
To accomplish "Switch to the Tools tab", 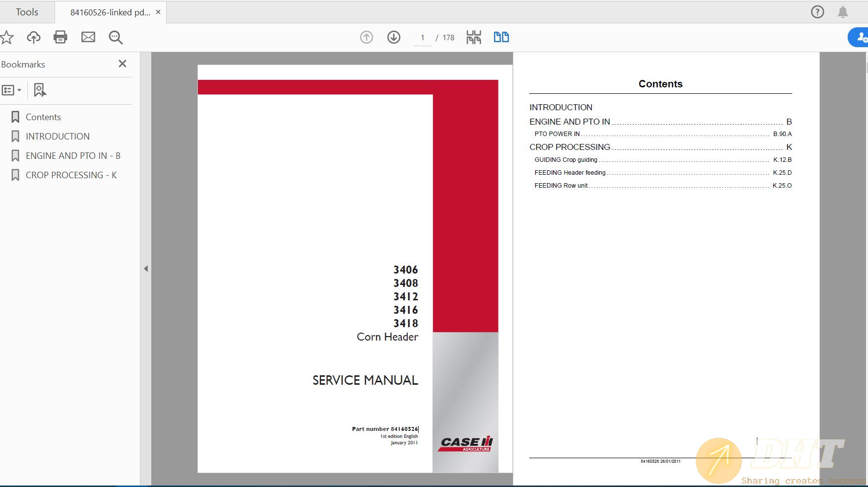I will [x=27, y=11].
